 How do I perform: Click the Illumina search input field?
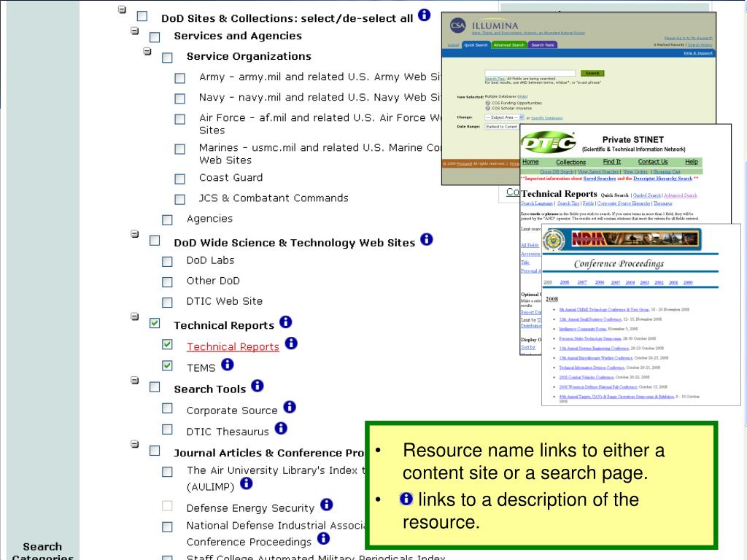pyautogui.click(x=530, y=73)
